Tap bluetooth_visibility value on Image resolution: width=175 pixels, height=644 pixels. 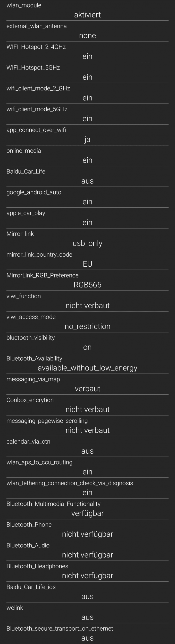click(87, 347)
